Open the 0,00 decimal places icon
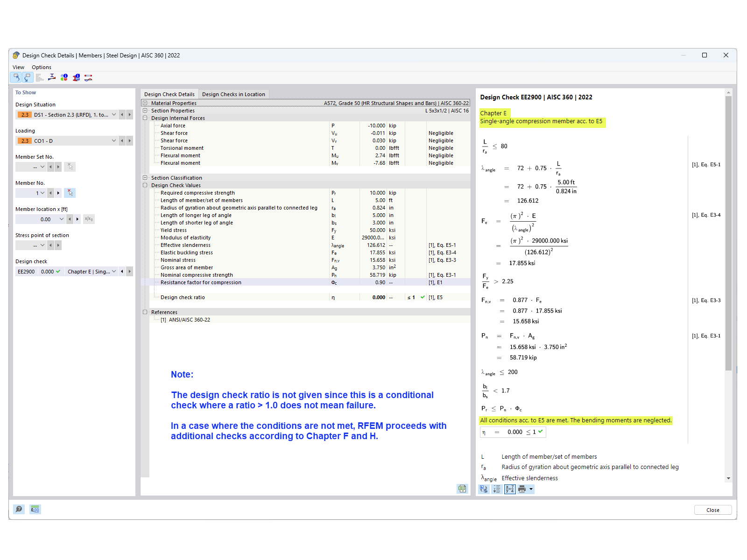Screen dimensions: 747x560 click(x=35, y=509)
